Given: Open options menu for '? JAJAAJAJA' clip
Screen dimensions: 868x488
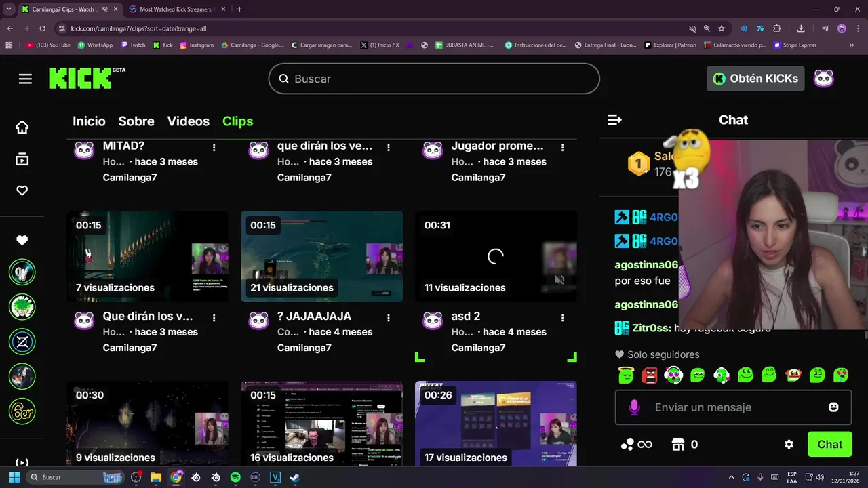Looking at the screenshot, I should click(389, 317).
